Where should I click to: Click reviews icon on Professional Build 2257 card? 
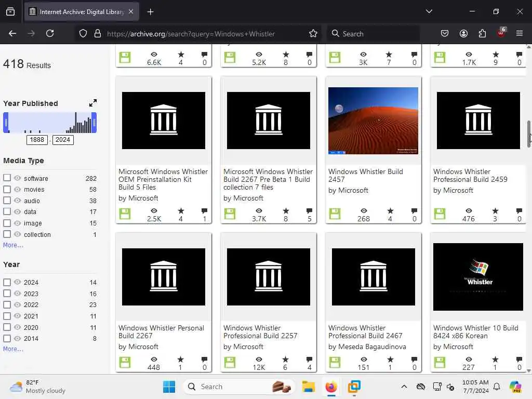click(x=310, y=360)
